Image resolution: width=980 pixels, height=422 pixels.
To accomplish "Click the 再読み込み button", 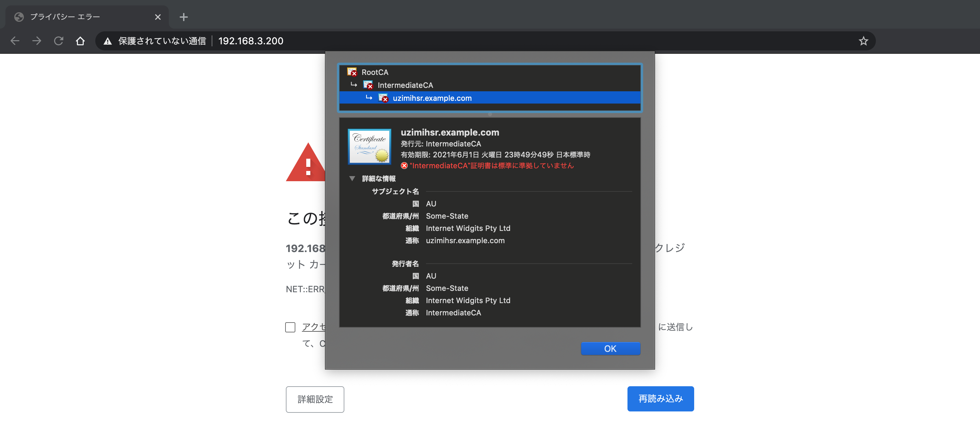I will [x=660, y=399].
